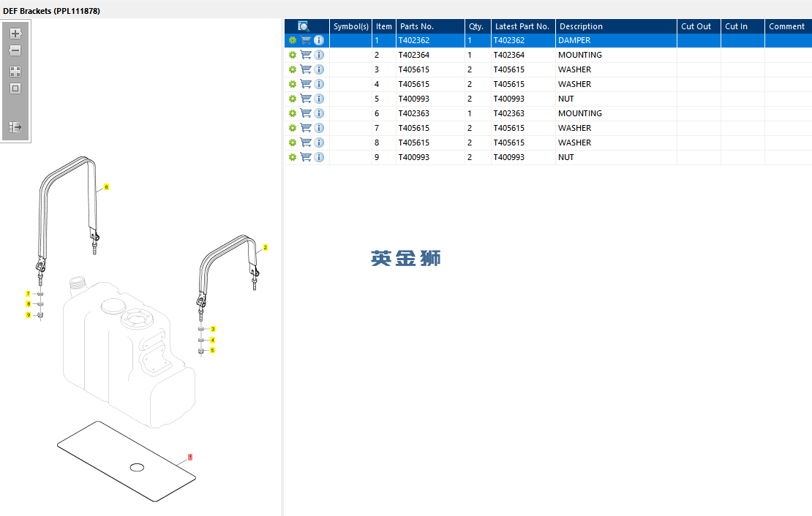
Task: Click gear icon for item 9 row
Action: click(293, 157)
